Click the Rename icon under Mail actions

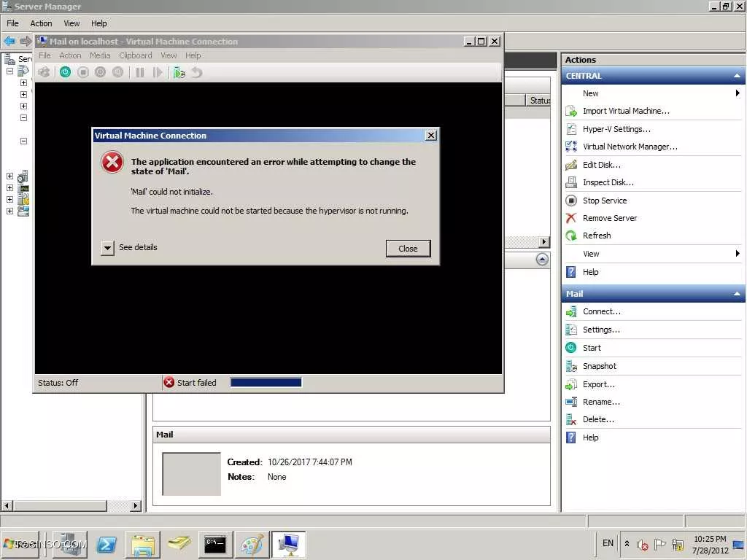point(571,402)
